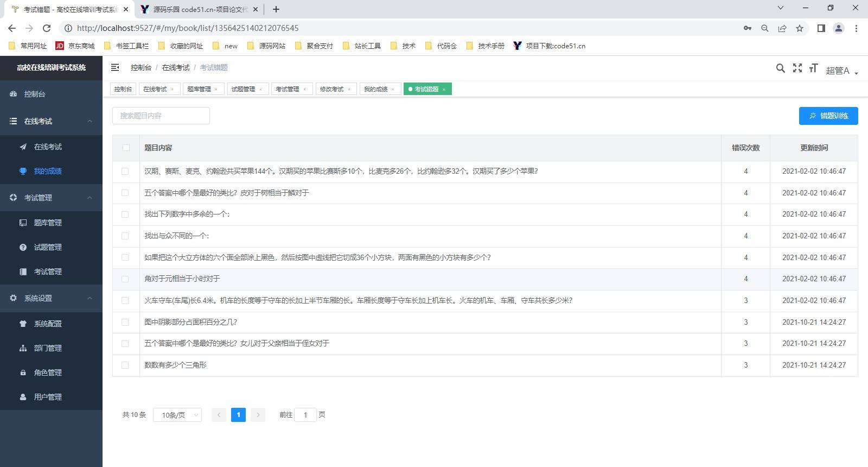Open the browser side panel icon
Screen dimensions: 868x467
[821, 28]
